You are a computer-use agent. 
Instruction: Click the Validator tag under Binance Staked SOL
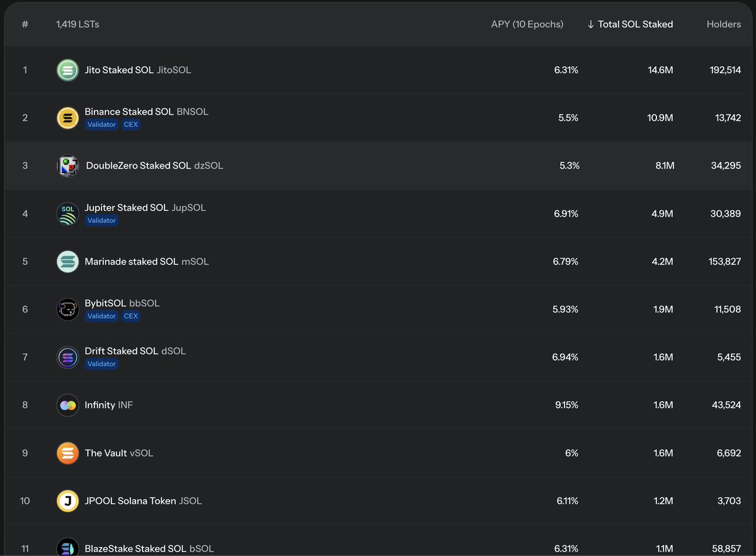pos(102,125)
